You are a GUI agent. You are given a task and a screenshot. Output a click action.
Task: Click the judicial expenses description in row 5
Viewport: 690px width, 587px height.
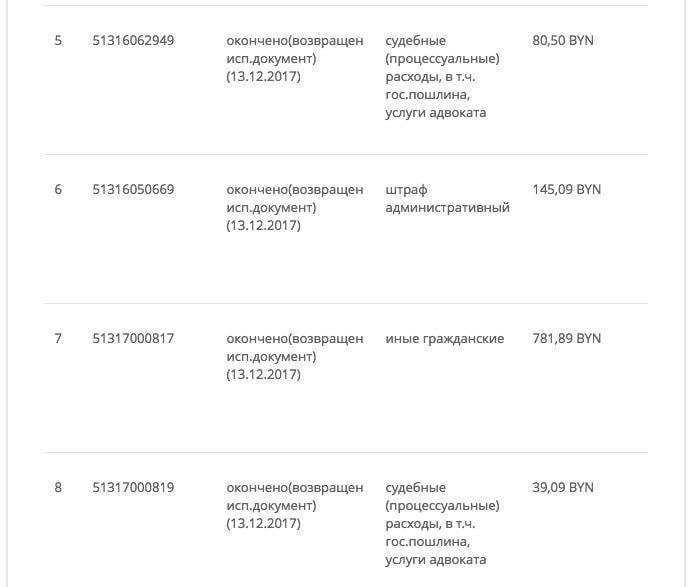click(x=442, y=77)
